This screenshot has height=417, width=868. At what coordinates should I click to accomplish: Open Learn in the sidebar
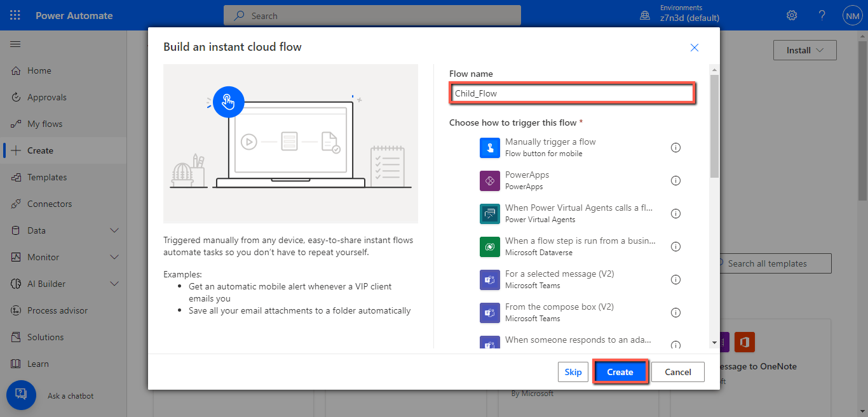tap(64, 364)
